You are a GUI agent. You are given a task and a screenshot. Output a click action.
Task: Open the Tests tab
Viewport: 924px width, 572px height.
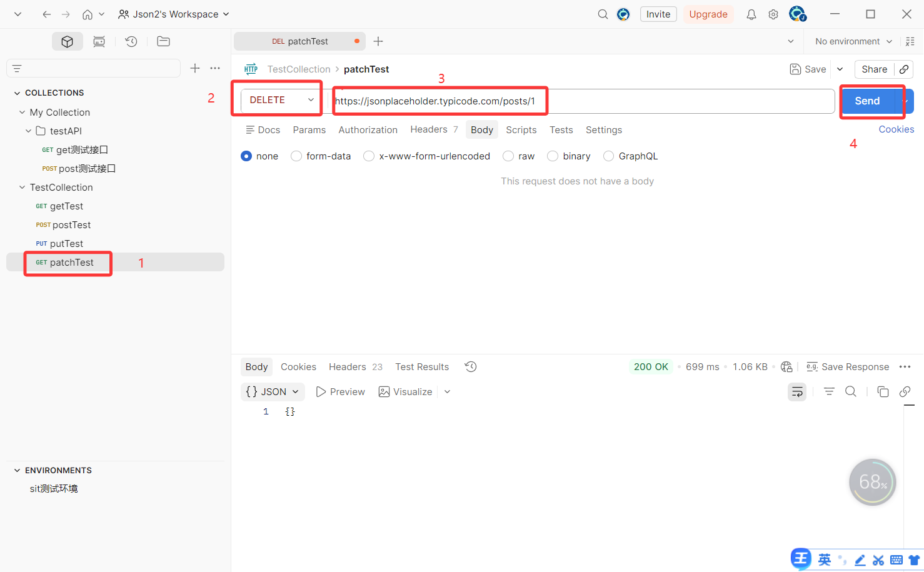[x=561, y=130]
